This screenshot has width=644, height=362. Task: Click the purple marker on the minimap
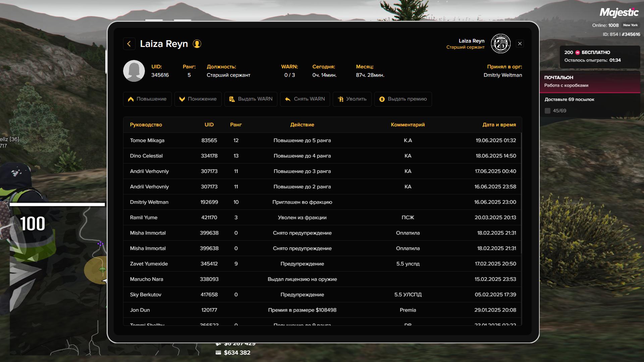coord(100,244)
